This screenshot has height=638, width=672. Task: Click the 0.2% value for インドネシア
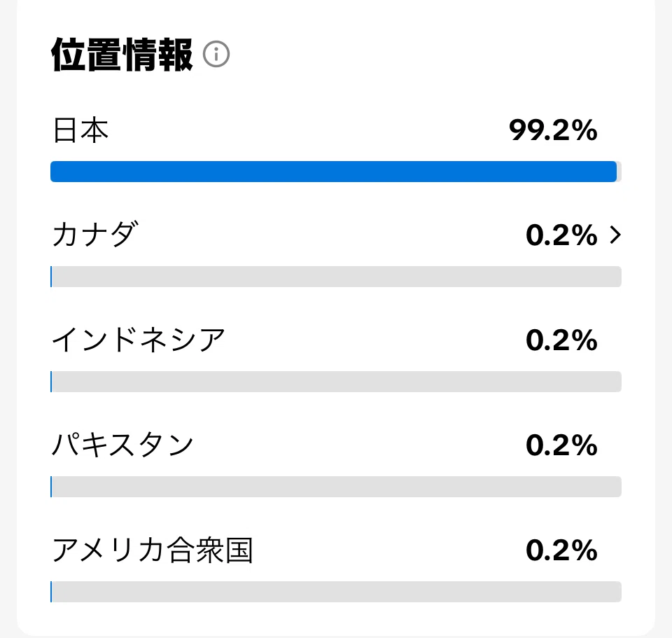tap(561, 340)
